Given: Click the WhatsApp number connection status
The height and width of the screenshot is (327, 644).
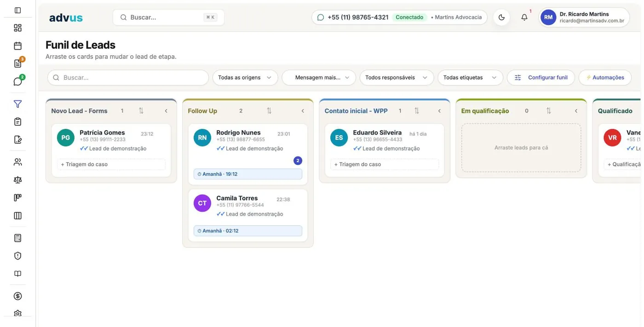Looking at the screenshot, I should 399,18.
